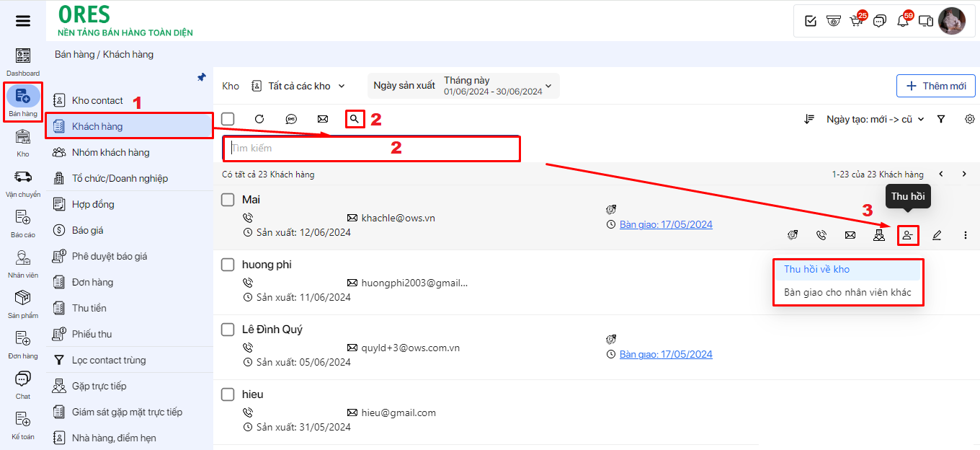Open the Tháng này date range dropdown
The width and height of the screenshot is (980, 450).
pyautogui.click(x=497, y=86)
